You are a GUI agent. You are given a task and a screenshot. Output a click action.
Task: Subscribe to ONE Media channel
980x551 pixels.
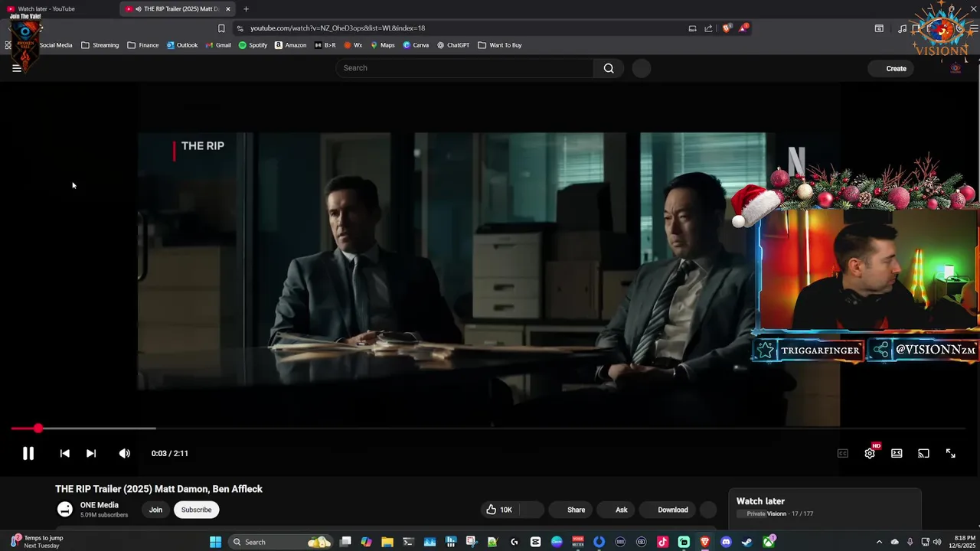tap(196, 510)
